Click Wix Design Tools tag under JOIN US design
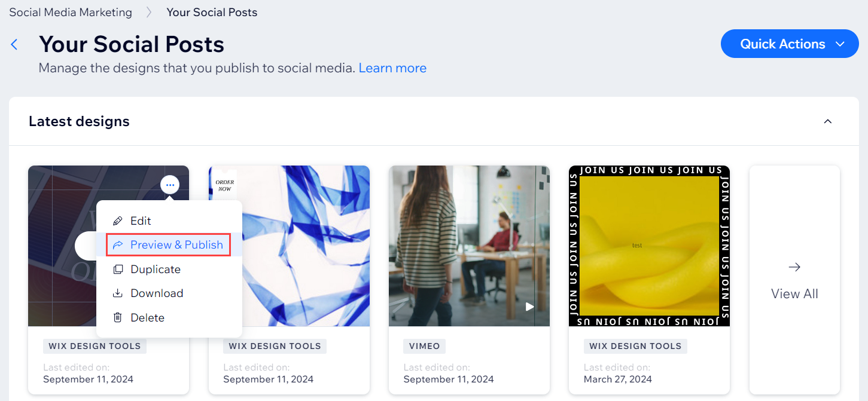Viewport: 868px width, 401px height. pyautogui.click(x=635, y=346)
